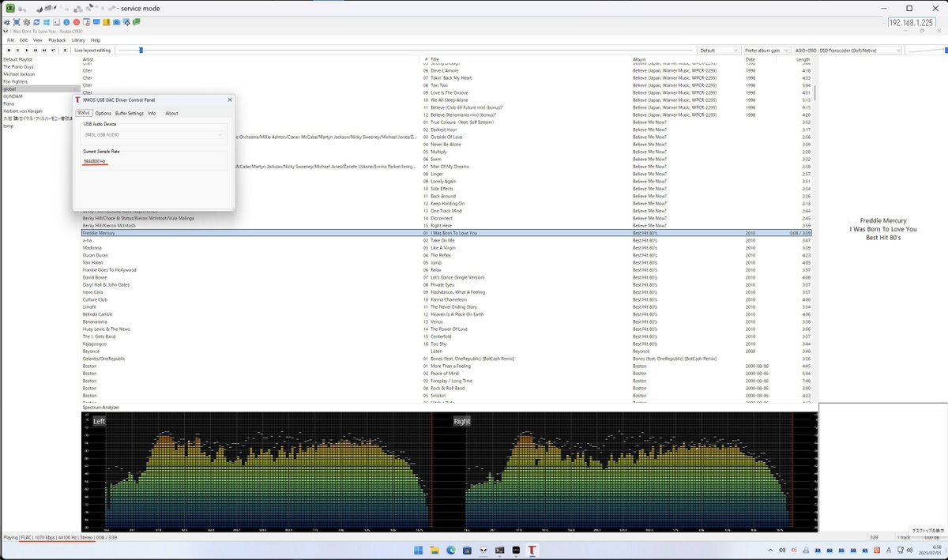Select The Piano Guys playlist

click(17, 66)
